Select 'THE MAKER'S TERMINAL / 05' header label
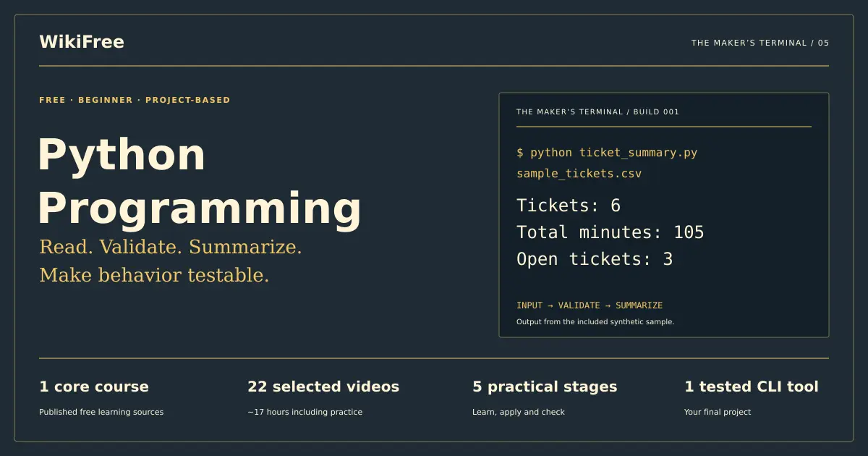This screenshot has width=868, height=456. 760,43
